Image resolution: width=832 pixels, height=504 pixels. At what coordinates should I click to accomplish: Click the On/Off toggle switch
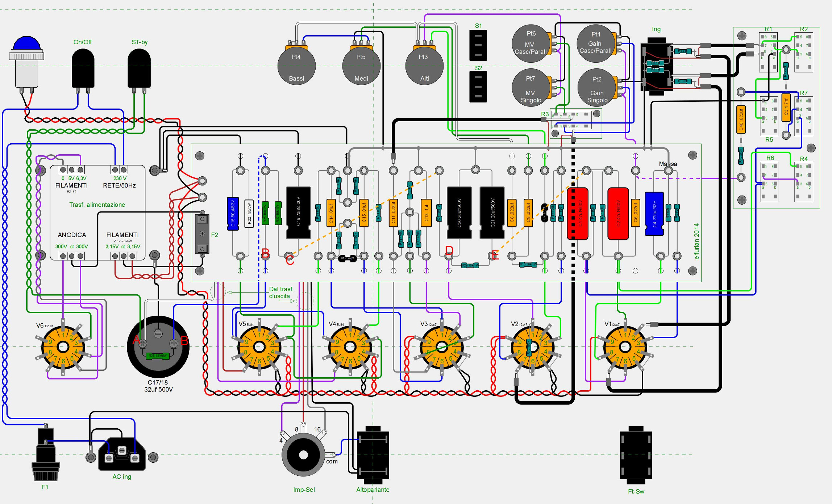coord(83,69)
